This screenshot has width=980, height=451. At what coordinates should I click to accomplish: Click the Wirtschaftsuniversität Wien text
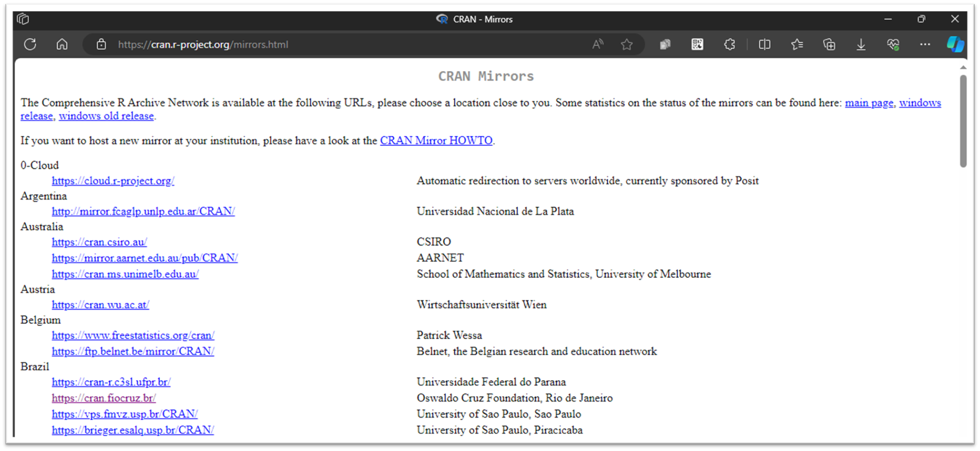[x=482, y=305]
